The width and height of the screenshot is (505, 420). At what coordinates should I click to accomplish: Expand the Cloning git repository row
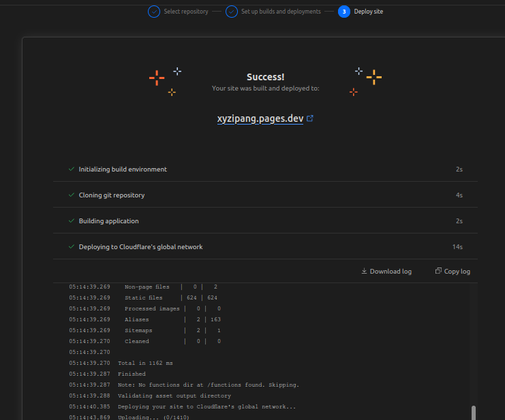[264, 195]
